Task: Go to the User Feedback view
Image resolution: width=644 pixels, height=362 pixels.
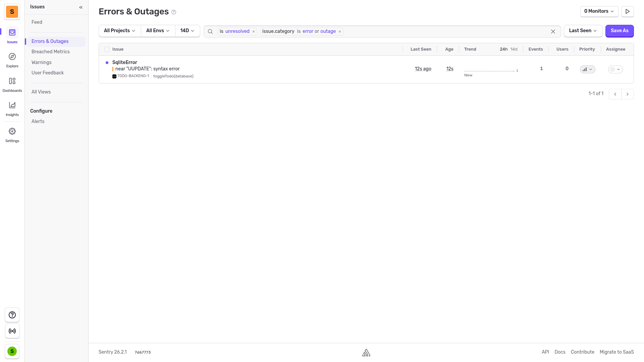Action: point(48,73)
